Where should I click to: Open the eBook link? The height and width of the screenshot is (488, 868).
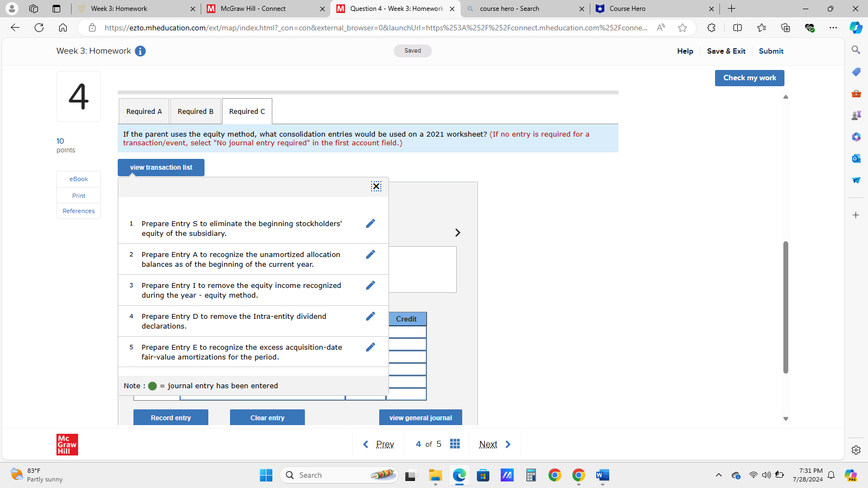(79, 179)
